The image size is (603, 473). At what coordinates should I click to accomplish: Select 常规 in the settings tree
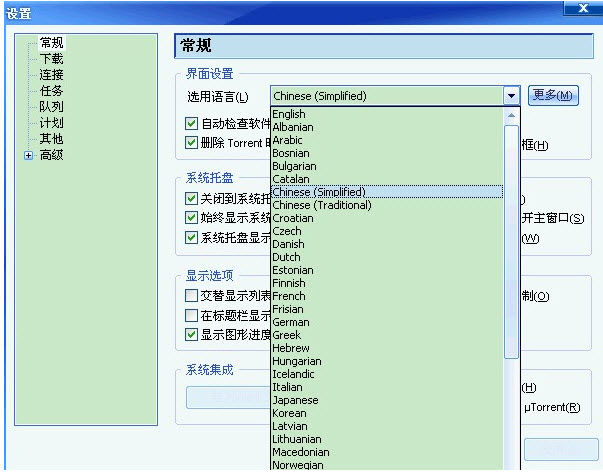51,43
